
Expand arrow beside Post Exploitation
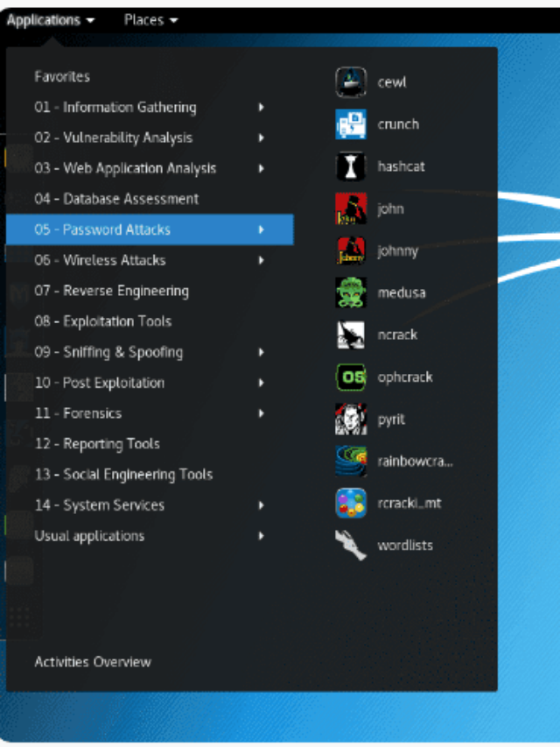coord(261,383)
